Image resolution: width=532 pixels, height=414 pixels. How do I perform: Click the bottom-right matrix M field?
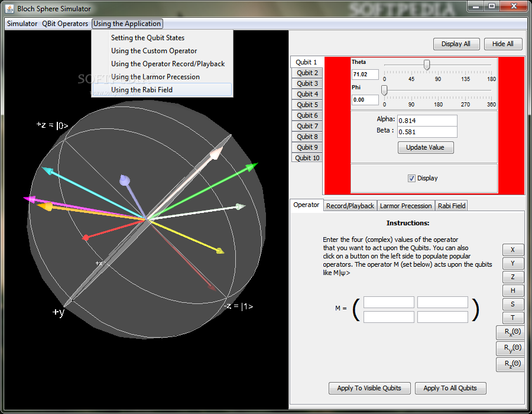[442, 317]
